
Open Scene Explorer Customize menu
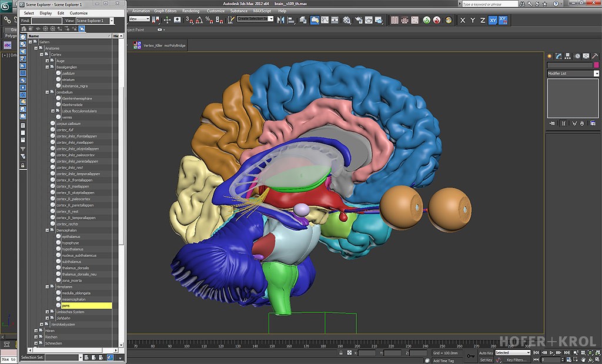pos(79,13)
